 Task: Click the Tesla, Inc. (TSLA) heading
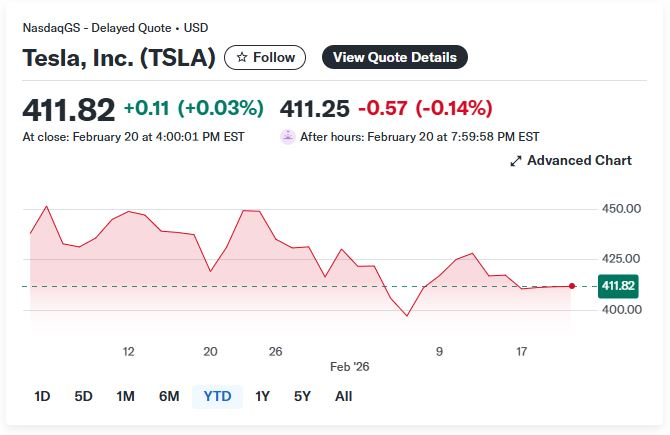tap(119, 58)
